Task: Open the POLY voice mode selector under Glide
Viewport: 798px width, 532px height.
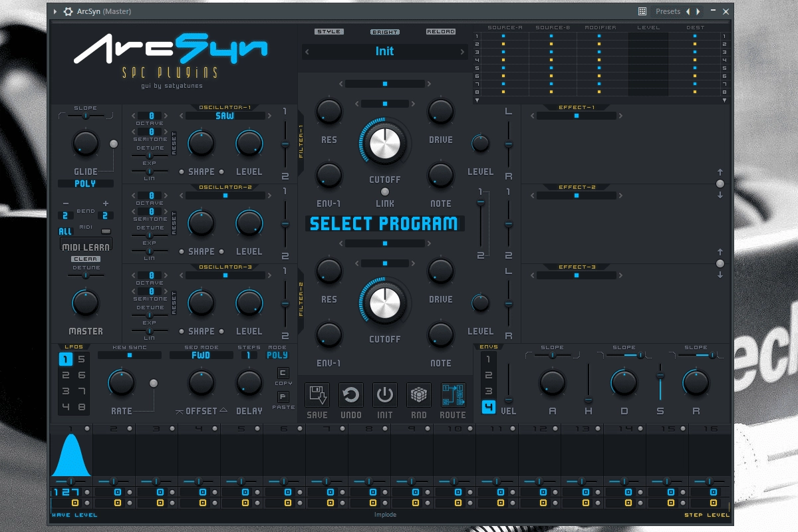Action: point(85,184)
